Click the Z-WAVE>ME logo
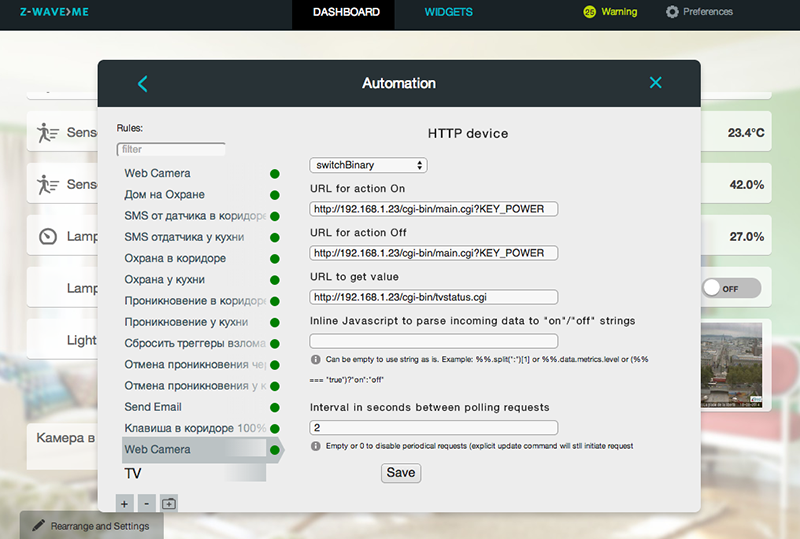Viewport: 800px width, 539px height. click(54, 12)
